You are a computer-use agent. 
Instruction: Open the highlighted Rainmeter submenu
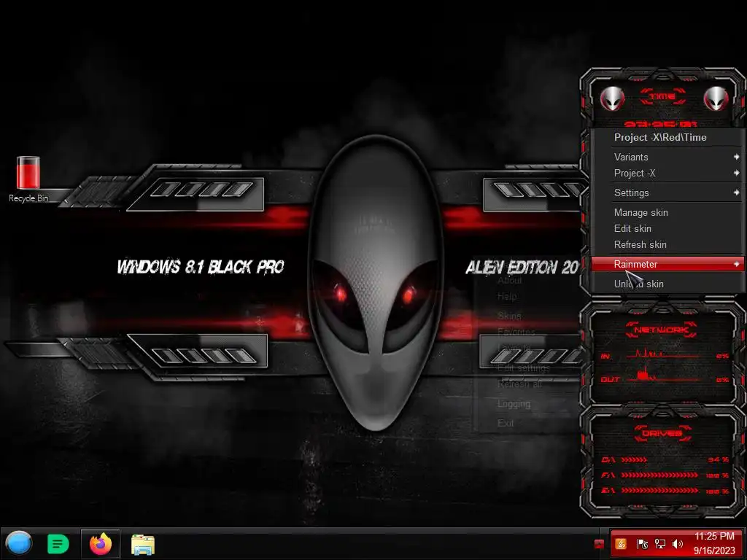point(667,264)
